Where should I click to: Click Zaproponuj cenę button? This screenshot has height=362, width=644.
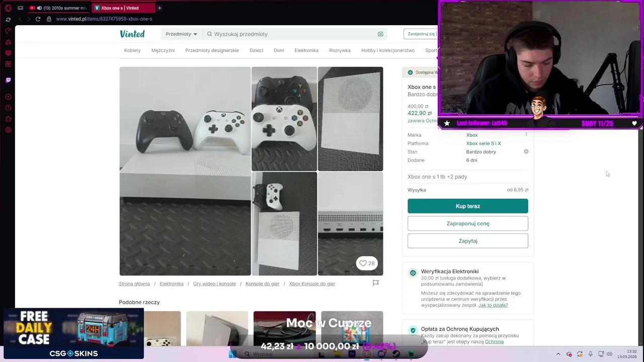click(x=468, y=223)
